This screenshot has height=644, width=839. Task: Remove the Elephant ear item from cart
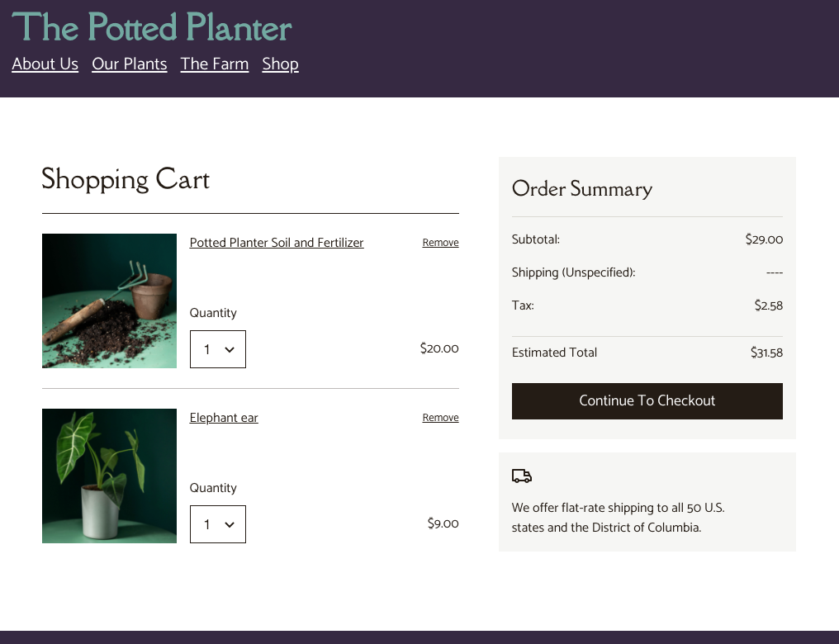(x=440, y=417)
